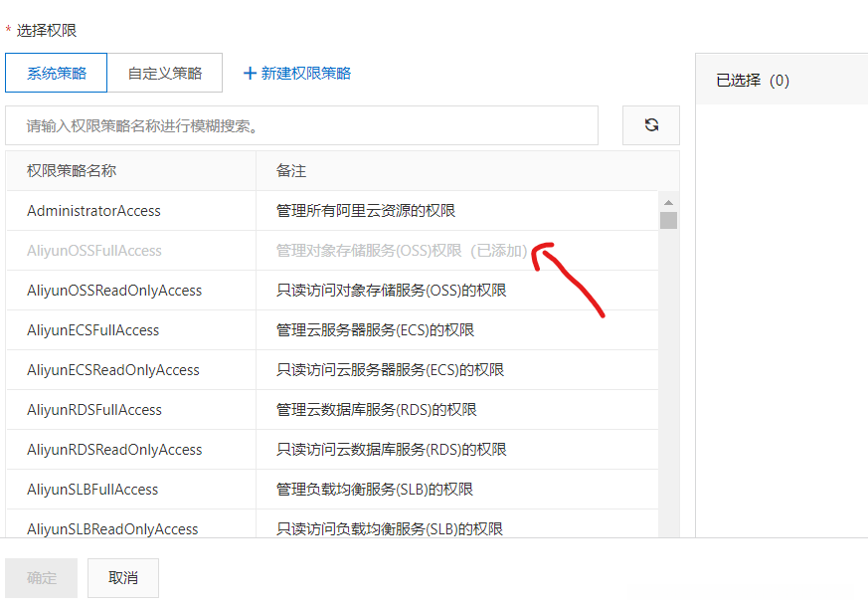This screenshot has width=868, height=608.
Task: Select the AliyunOSSReadOnlyAccess policy
Action: 114,291
